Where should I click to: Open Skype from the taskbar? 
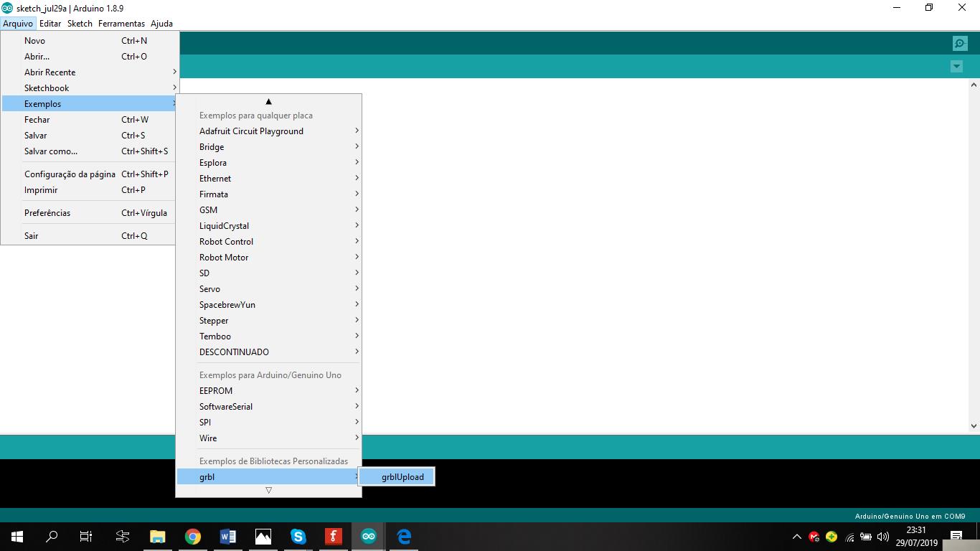click(298, 536)
